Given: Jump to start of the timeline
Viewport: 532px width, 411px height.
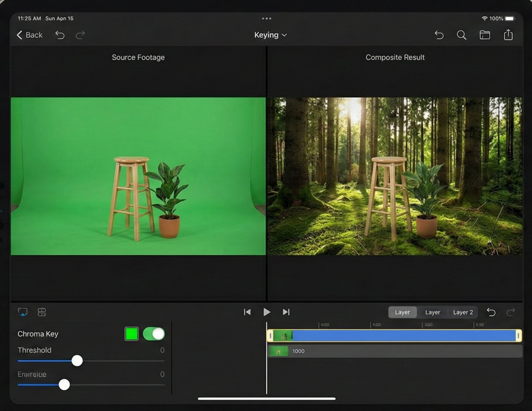Looking at the screenshot, I should (247, 312).
